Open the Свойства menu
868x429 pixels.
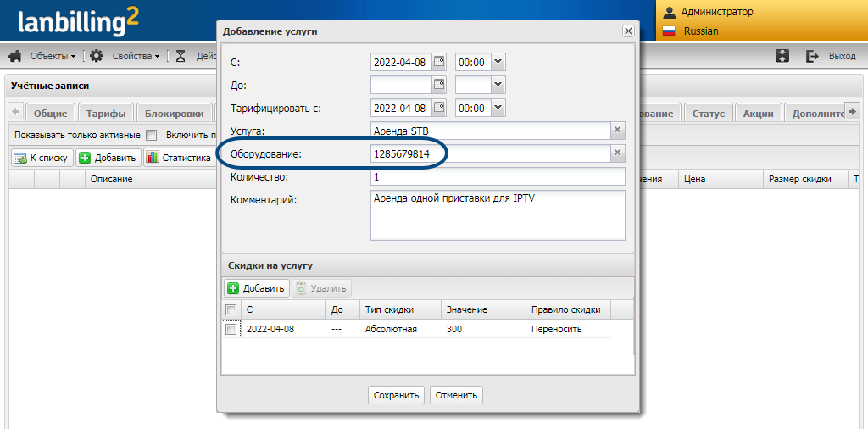tap(136, 56)
